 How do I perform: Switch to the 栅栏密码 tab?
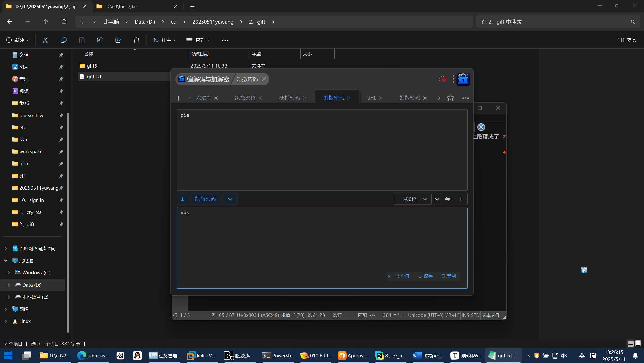click(x=289, y=98)
